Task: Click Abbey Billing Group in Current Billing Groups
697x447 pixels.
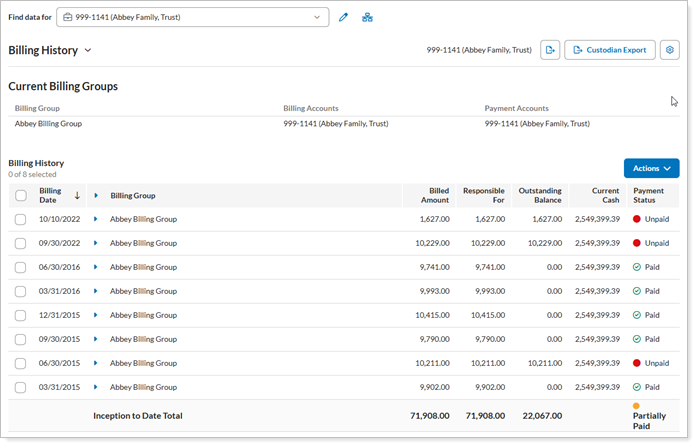Action: (x=48, y=124)
